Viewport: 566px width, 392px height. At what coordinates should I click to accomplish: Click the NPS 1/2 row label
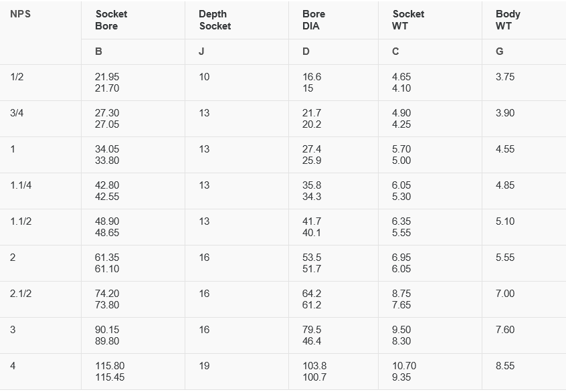point(17,77)
